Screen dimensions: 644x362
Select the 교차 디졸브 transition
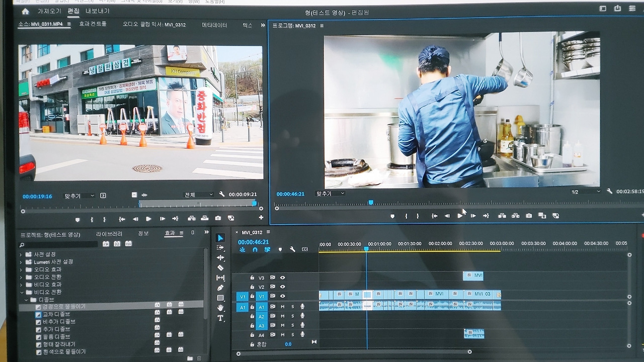click(56, 314)
